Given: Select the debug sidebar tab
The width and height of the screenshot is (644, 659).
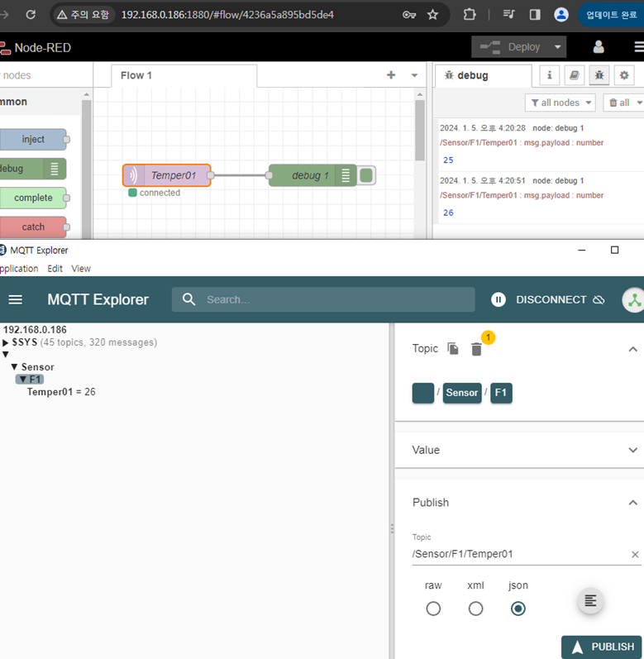Looking at the screenshot, I should pyautogui.click(x=483, y=75).
